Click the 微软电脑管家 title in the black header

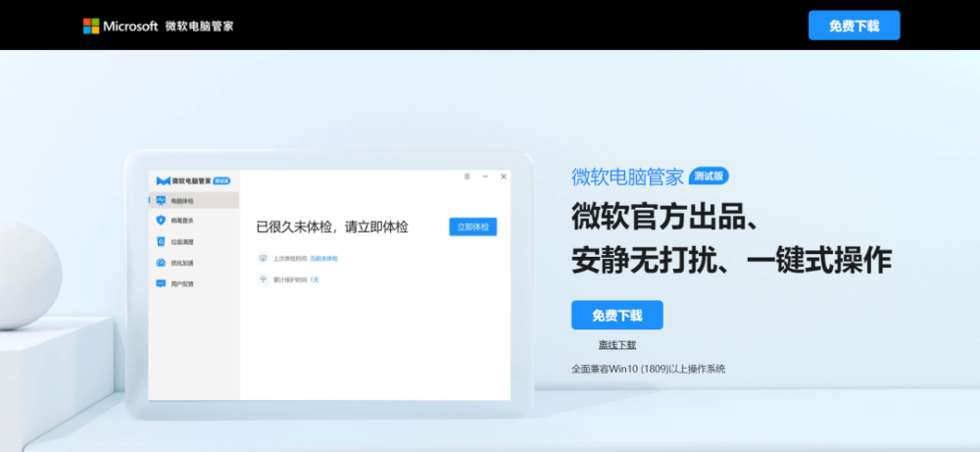pos(199,26)
